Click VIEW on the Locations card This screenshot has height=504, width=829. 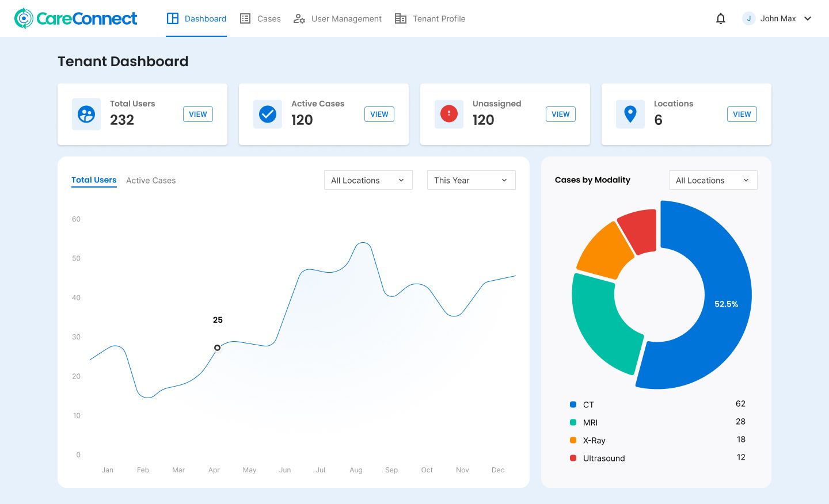coord(742,114)
